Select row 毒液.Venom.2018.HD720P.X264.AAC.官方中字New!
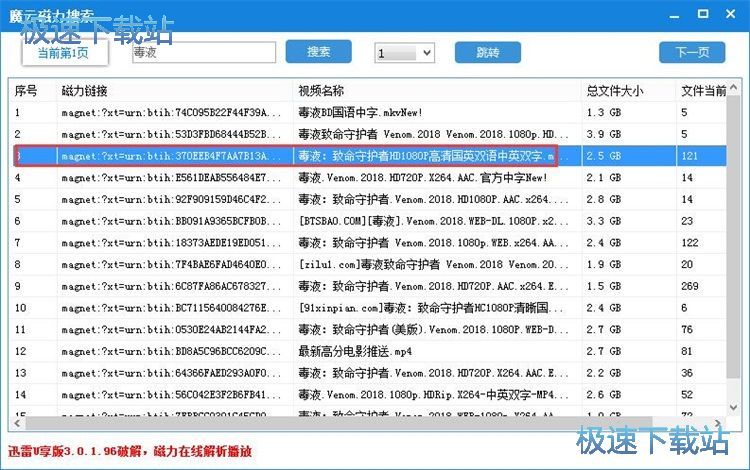 [423, 178]
